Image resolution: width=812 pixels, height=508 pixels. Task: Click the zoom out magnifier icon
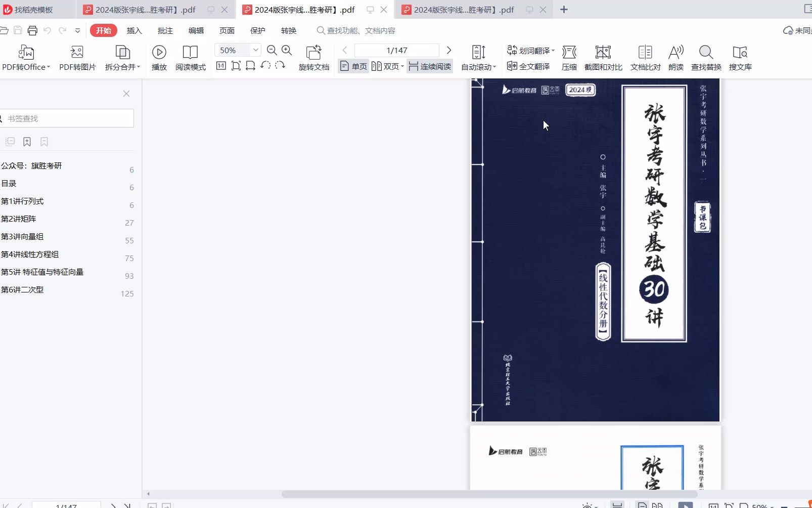[x=272, y=50]
